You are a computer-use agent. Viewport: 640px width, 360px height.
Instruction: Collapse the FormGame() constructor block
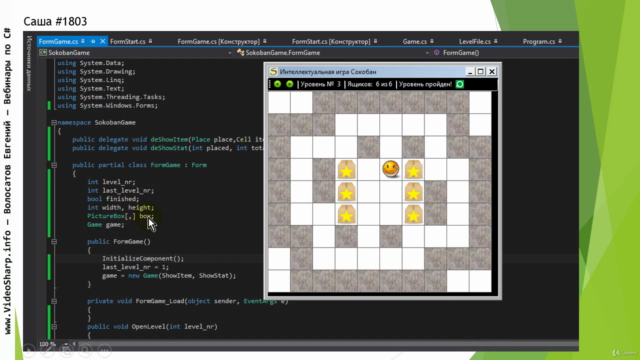tap(54, 242)
